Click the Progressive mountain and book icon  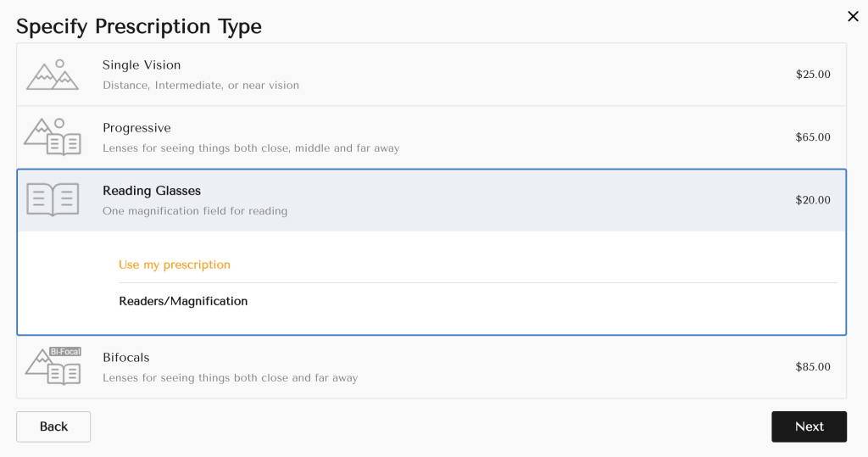(53, 137)
